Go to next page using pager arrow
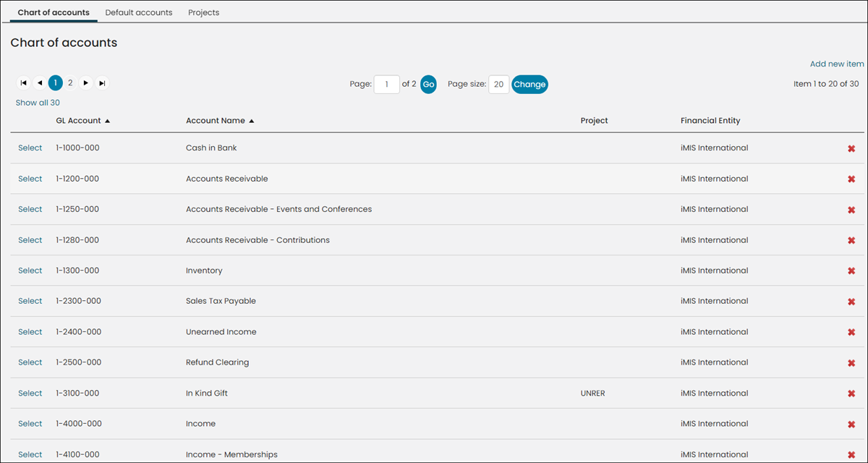 coord(86,83)
